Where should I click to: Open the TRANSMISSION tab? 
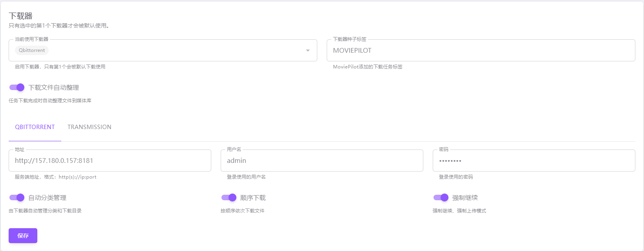89,127
